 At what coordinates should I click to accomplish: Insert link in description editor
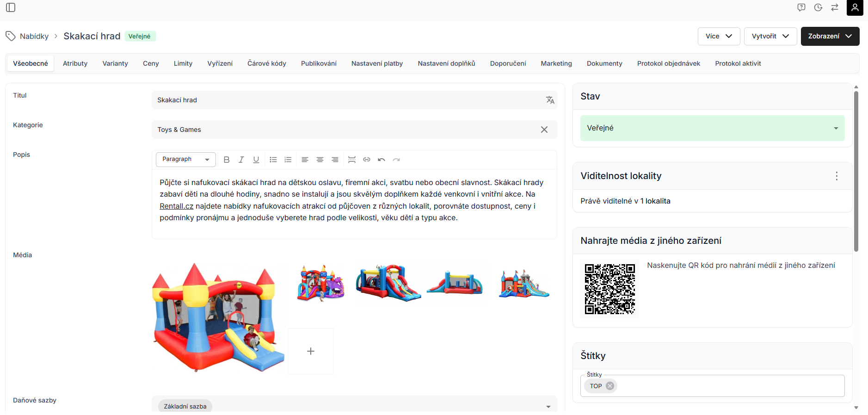tap(367, 160)
